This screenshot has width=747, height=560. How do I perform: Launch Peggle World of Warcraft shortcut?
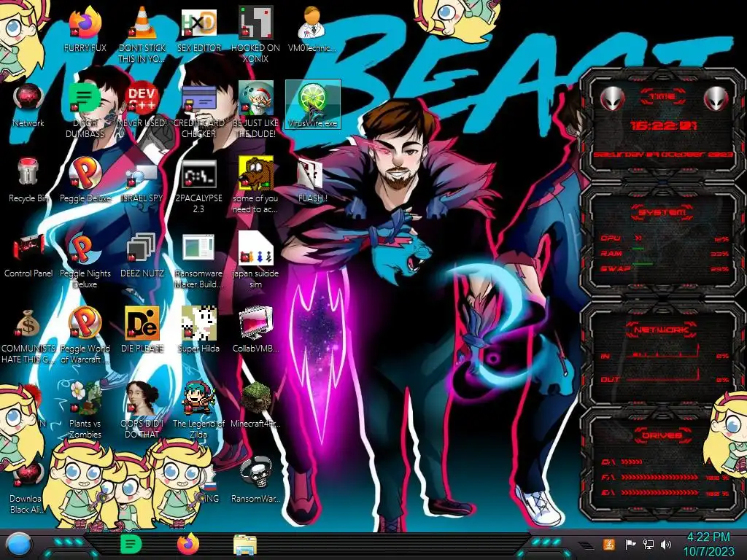[85, 324]
